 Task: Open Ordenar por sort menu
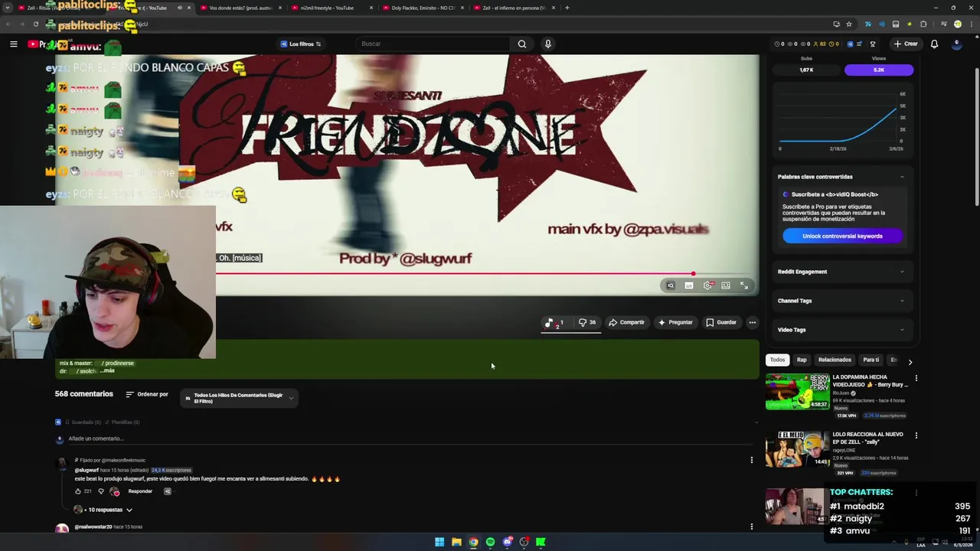tap(147, 395)
